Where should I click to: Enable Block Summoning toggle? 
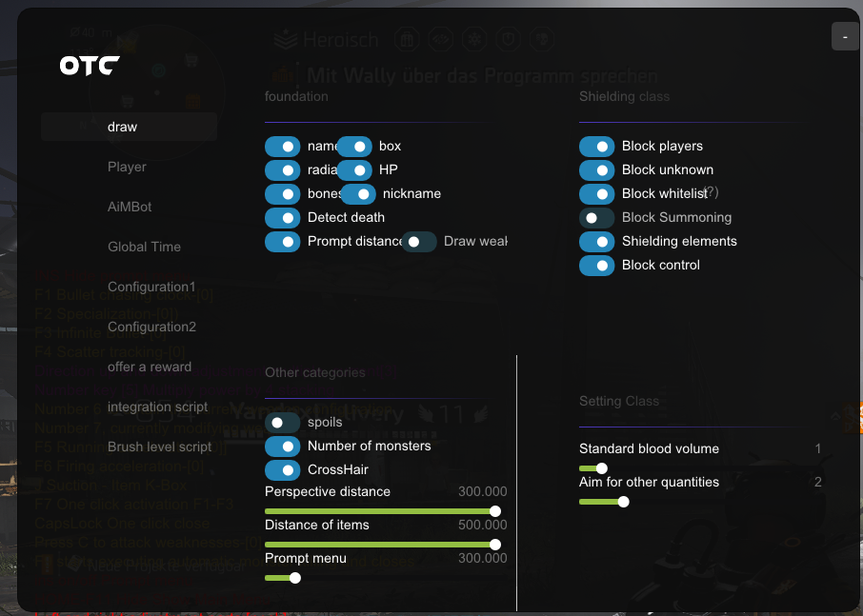click(x=596, y=218)
